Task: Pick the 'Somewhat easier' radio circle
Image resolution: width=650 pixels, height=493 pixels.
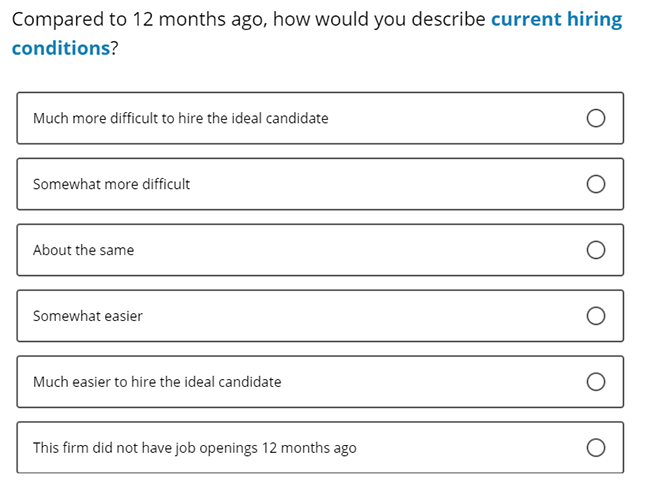Action: point(596,316)
